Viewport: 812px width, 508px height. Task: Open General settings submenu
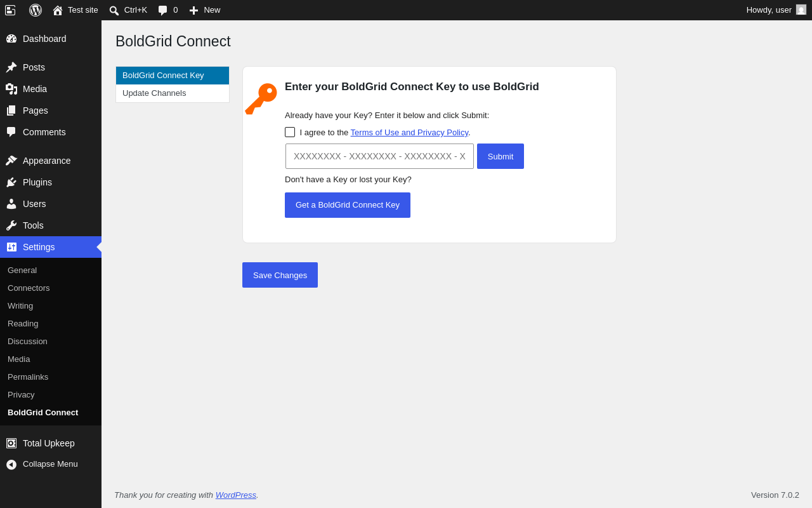(x=22, y=271)
